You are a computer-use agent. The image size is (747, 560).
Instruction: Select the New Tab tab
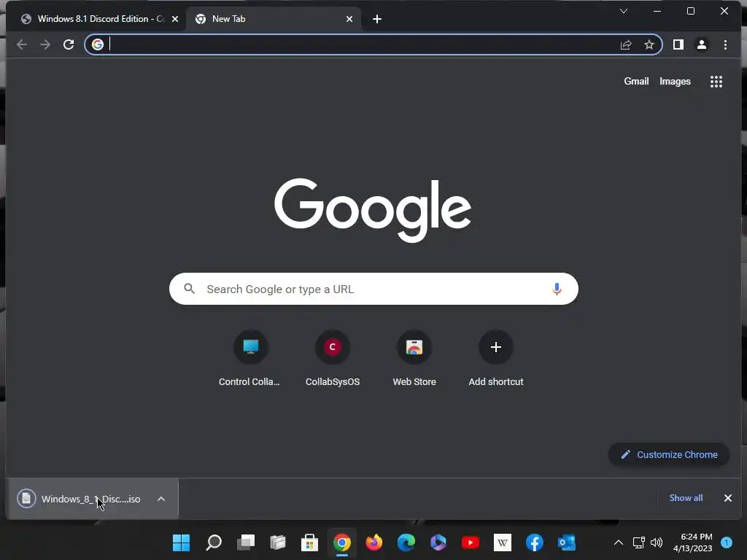click(274, 19)
